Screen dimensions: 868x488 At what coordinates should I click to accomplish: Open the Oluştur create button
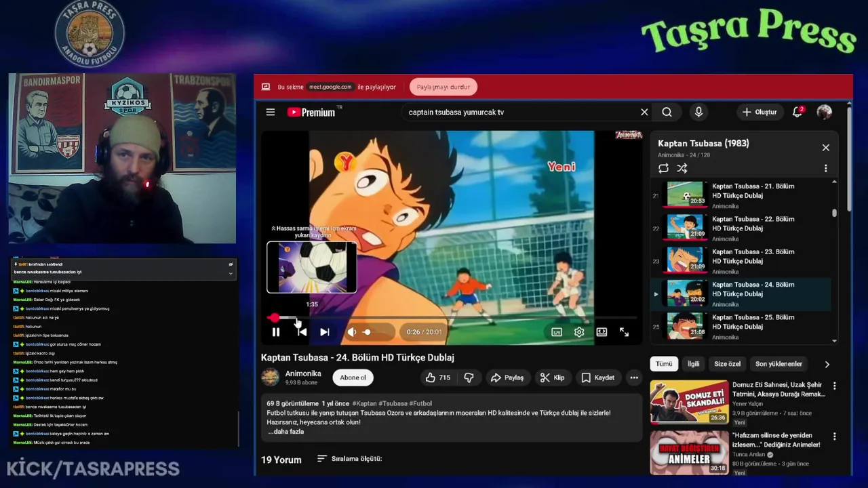[759, 113]
